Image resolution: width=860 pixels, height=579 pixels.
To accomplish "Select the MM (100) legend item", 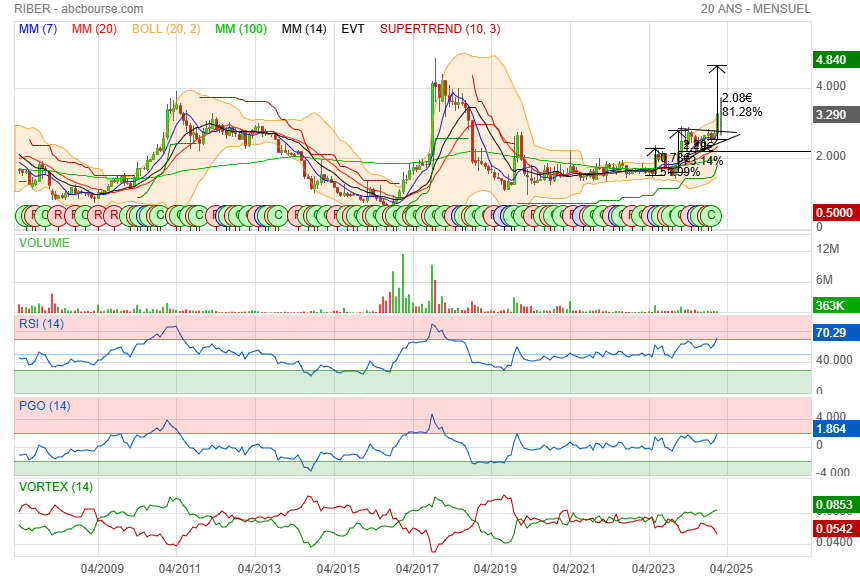I will coord(241,29).
